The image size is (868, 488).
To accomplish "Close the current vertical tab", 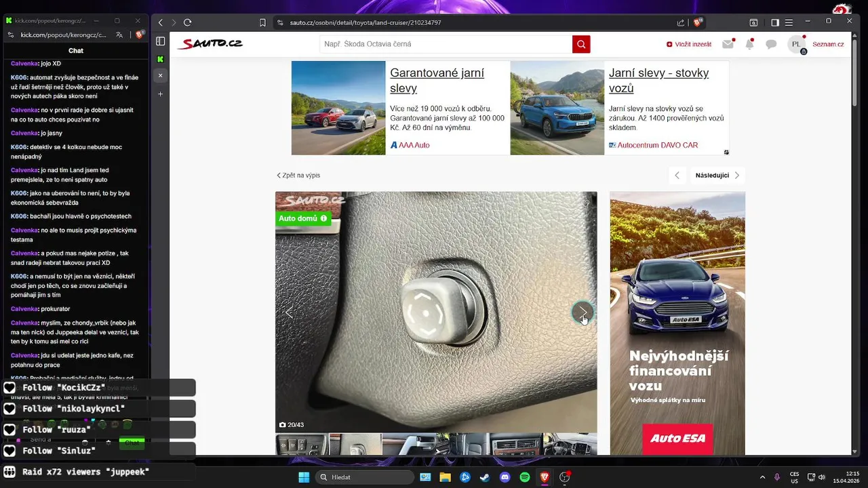I will click(x=161, y=75).
